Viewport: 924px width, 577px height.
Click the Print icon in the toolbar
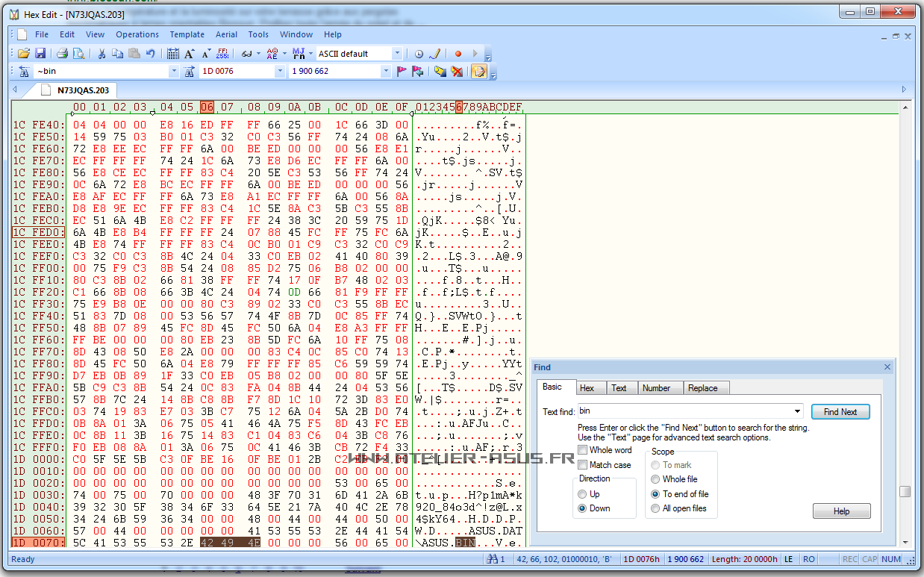tap(63, 54)
